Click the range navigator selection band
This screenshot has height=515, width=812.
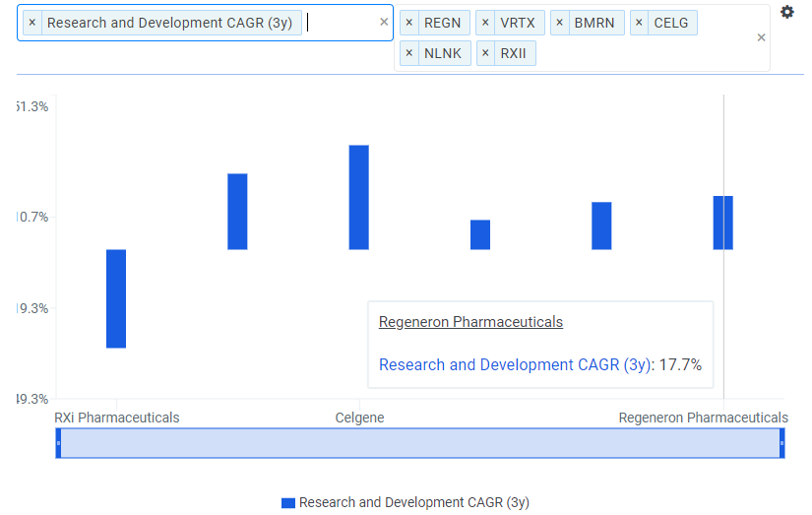[x=420, y=443]
